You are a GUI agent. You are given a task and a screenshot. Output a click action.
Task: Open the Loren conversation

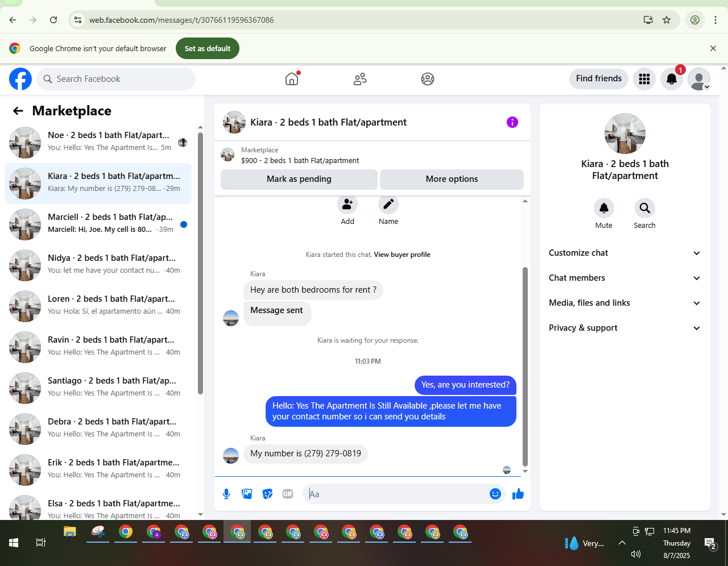(98, 306)
